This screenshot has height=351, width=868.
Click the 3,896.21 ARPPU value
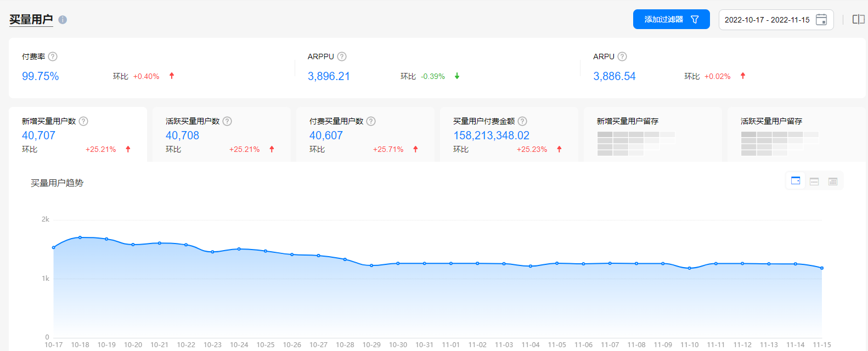click(x=329, y=76)
